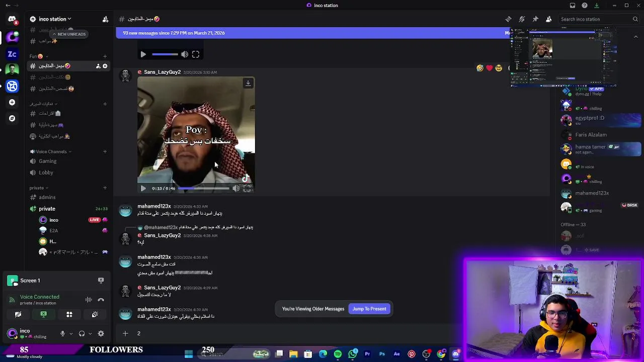The height and width of the screenshot is (362, 644).
Task: Toggle camera on in voice panel
Action: 18,315
